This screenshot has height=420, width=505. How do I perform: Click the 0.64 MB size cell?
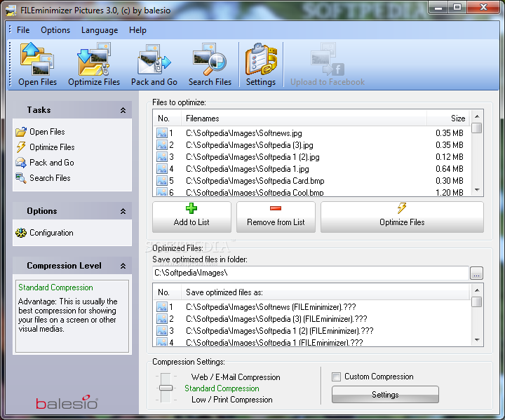pos(450,169)
